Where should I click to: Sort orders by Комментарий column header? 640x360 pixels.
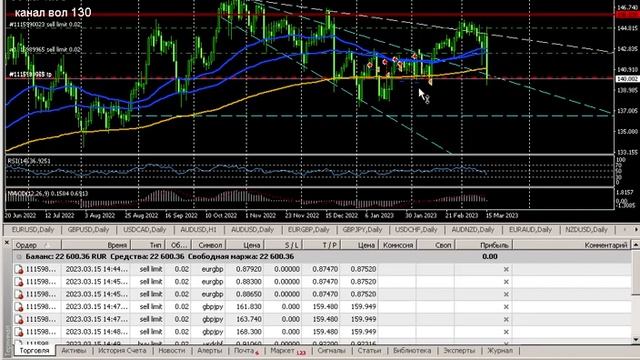572,245
